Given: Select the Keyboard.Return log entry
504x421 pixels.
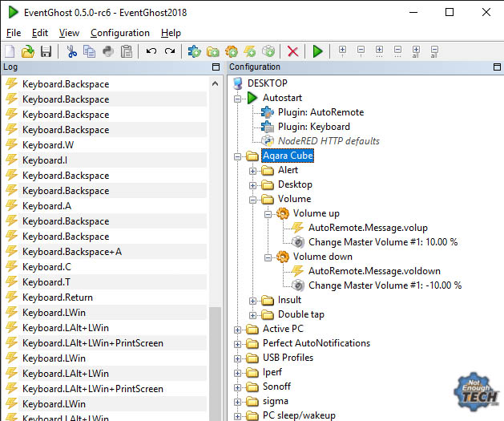Looking at the screenshot, I should (x=57, y=298).
